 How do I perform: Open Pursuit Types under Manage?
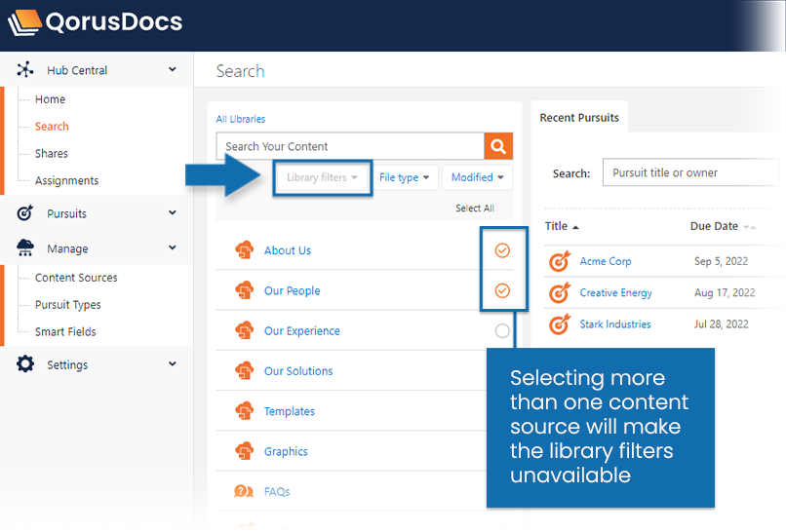click(67, 305)
